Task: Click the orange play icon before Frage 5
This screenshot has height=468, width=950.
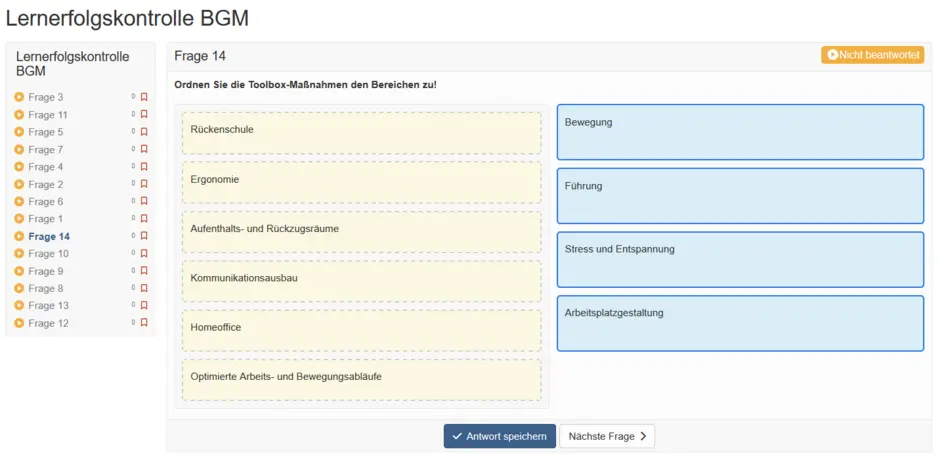Action: tap(19, 132)
